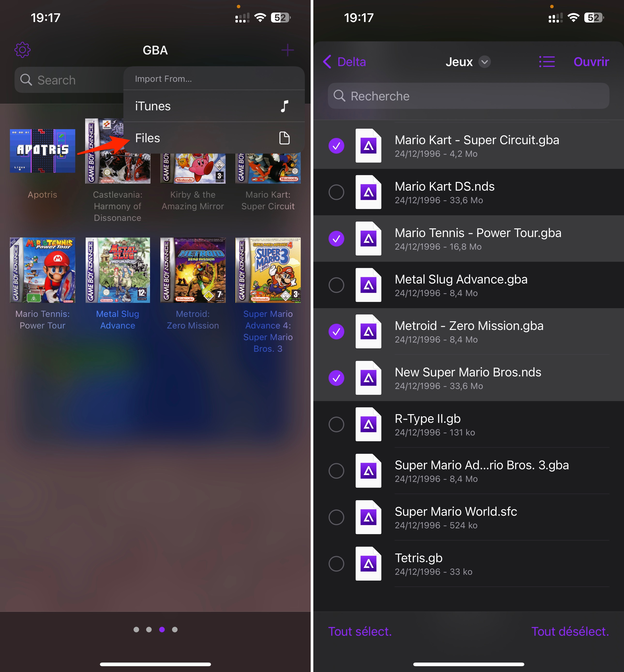Tap the Mario Kart DS.nds file name

coord(445,186)
